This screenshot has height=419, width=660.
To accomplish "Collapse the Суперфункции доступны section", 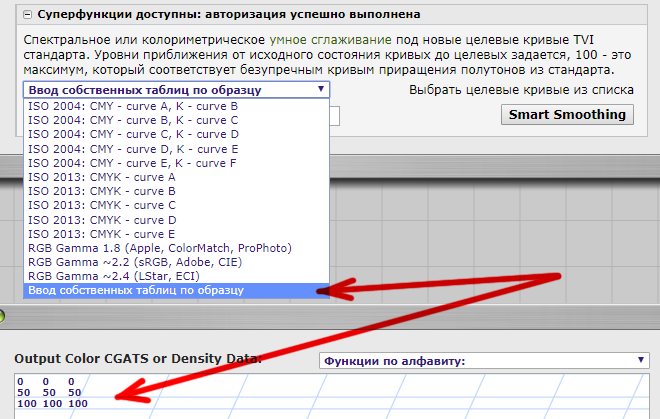I will [27, 15].
